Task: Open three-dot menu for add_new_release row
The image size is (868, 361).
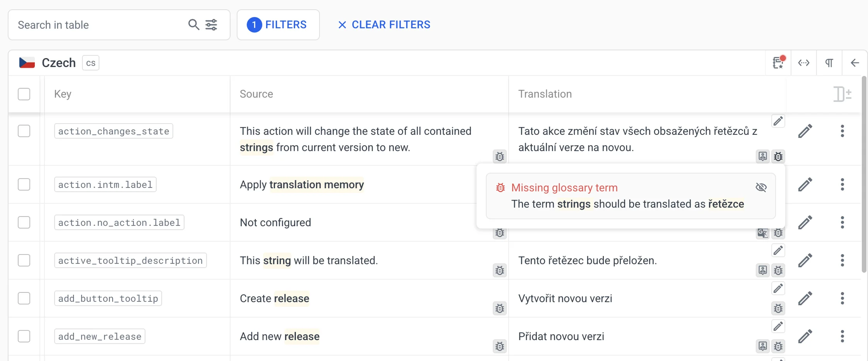Action: pos(842,336)
